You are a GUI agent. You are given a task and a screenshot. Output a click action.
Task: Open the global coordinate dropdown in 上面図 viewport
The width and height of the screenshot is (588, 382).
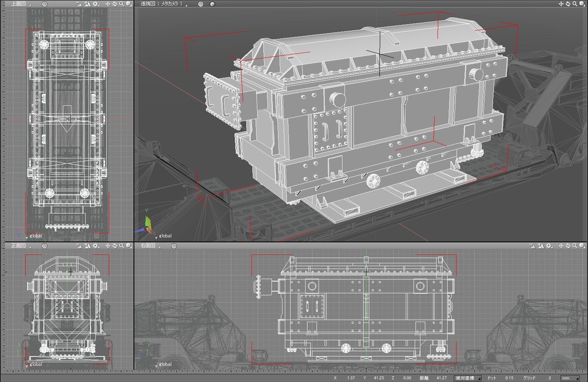tap(34, 236)
